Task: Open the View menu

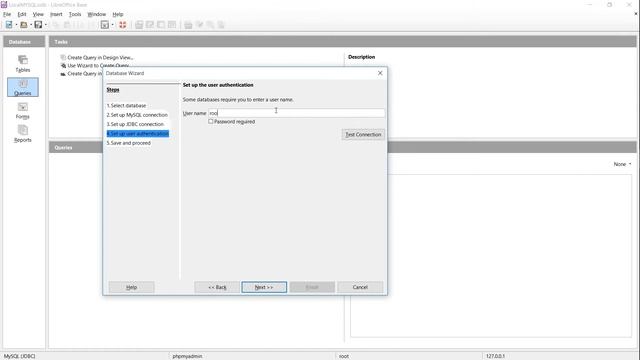Action: pos(38,14)
